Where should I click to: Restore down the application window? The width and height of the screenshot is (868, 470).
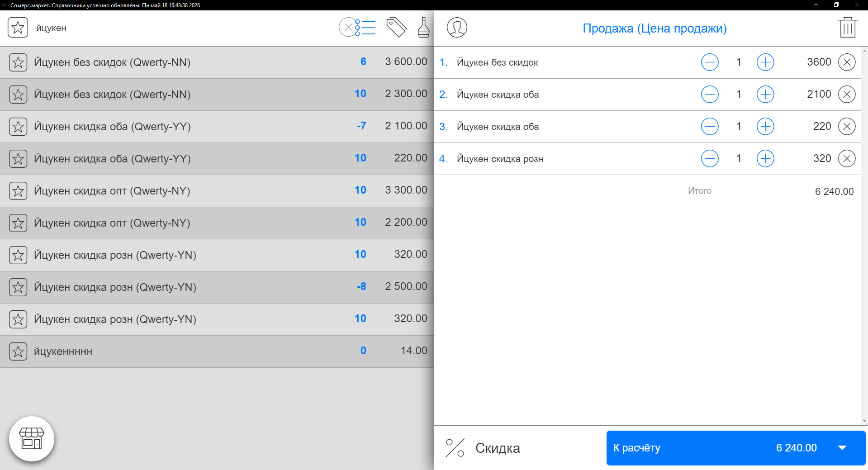pos(836,5)
